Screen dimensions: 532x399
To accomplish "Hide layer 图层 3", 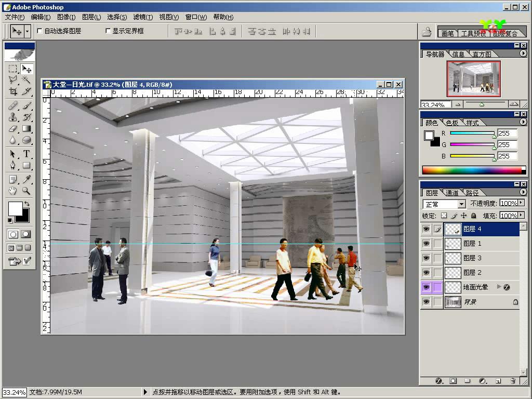I will pyautogui.click(x=426, y=258).
